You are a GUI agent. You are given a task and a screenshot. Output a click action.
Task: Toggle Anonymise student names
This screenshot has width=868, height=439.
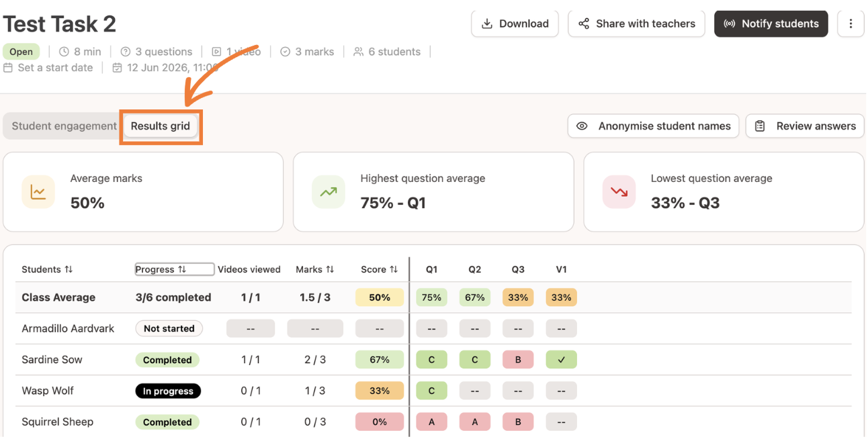coord(654,126)
